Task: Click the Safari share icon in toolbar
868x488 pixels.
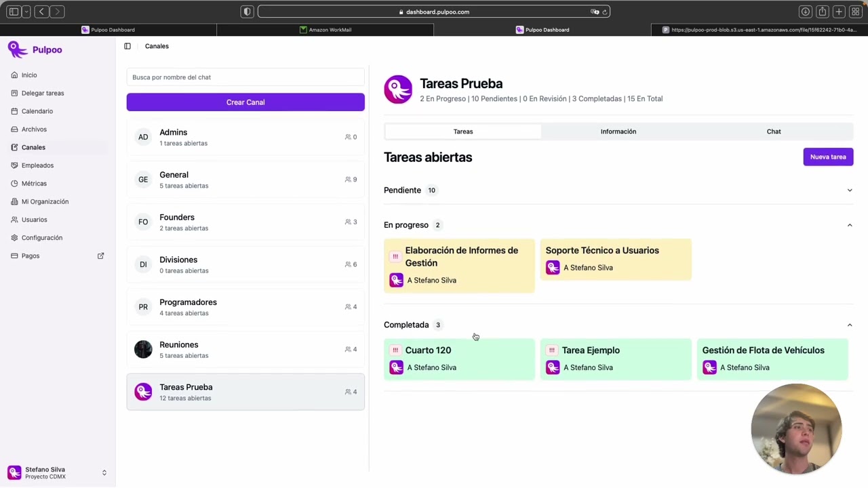Action: point(822,12)
